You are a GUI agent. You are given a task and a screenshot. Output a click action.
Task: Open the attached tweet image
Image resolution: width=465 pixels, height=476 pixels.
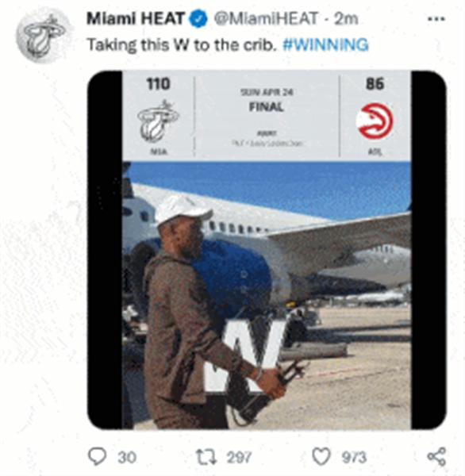[x=267, y=250]
